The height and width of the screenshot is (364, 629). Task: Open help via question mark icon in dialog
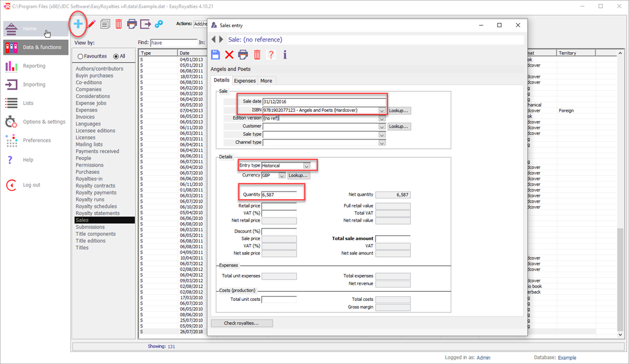point(271,54)
